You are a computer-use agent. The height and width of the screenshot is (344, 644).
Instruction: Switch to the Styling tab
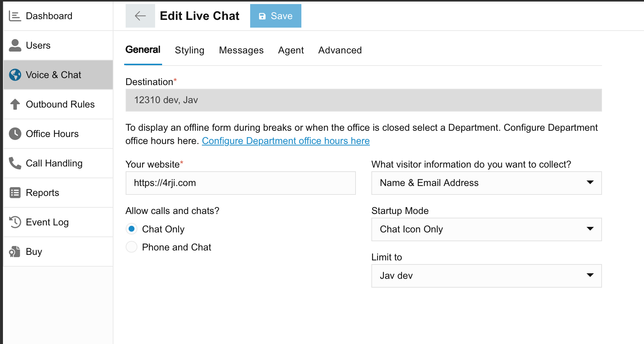(189, 50)
